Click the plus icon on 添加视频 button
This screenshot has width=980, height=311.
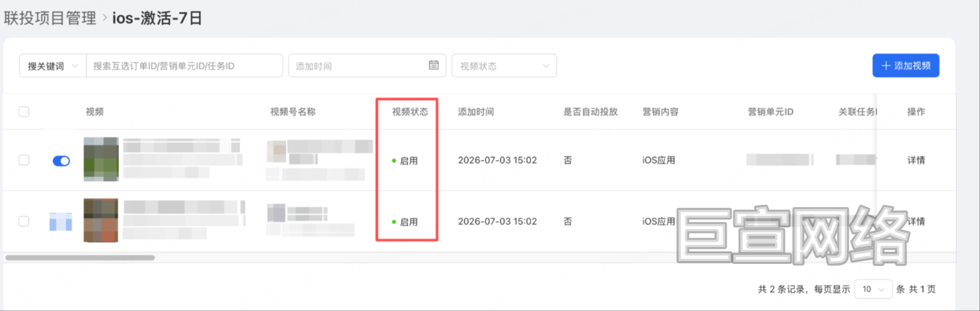886,66
